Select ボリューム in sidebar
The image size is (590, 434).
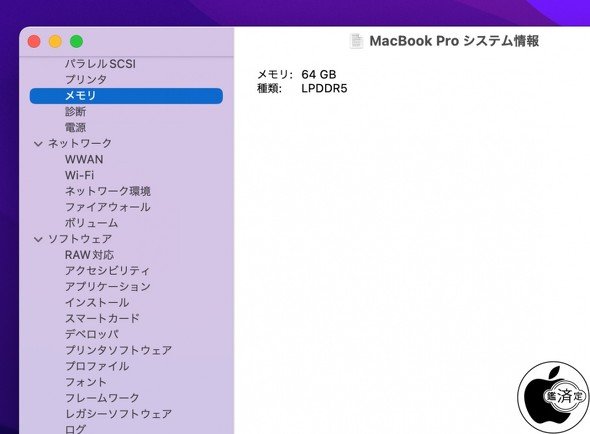91,223
